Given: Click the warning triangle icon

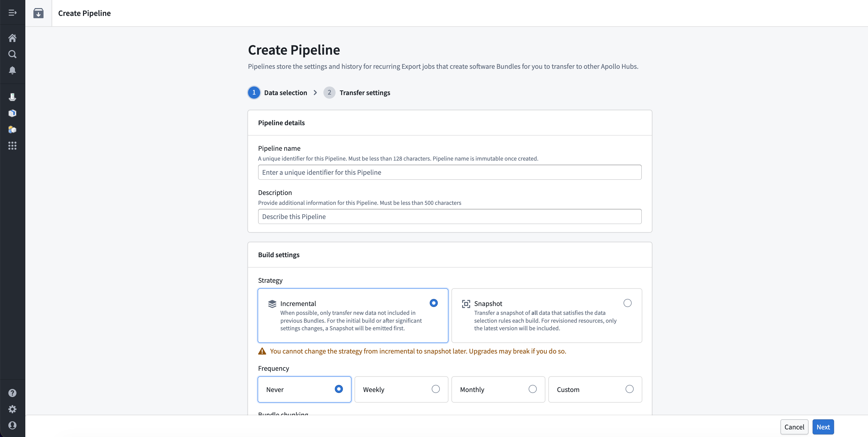Looking at the screenshot, I should click(x=262, y=351).
